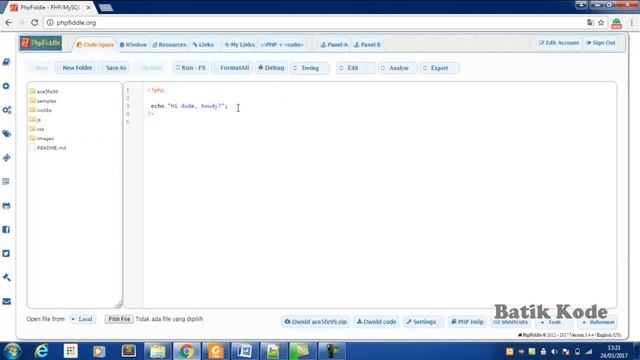Open the PHP + code tab
Image resolution: width=640 pixels, height=360 pixels.
tap(282, 44)
